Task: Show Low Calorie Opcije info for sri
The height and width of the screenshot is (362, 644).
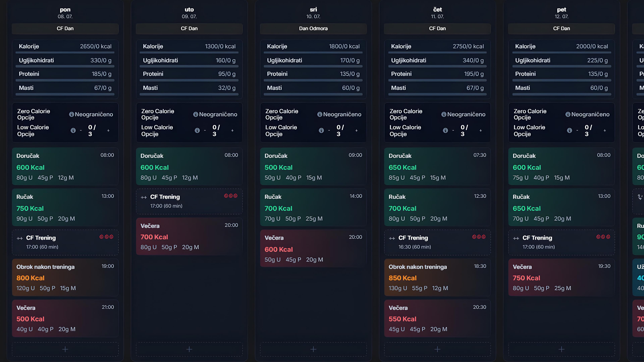Action: [321, 130]
